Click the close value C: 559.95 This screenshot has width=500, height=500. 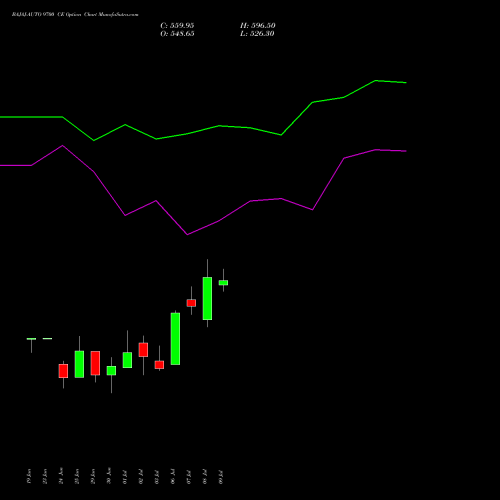tap(177, 26)
